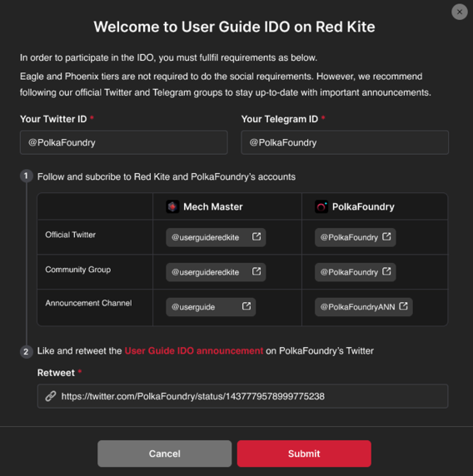Open external link icon beside @userguide
This screenshot has width=473, height=476.
pos(246,306)
